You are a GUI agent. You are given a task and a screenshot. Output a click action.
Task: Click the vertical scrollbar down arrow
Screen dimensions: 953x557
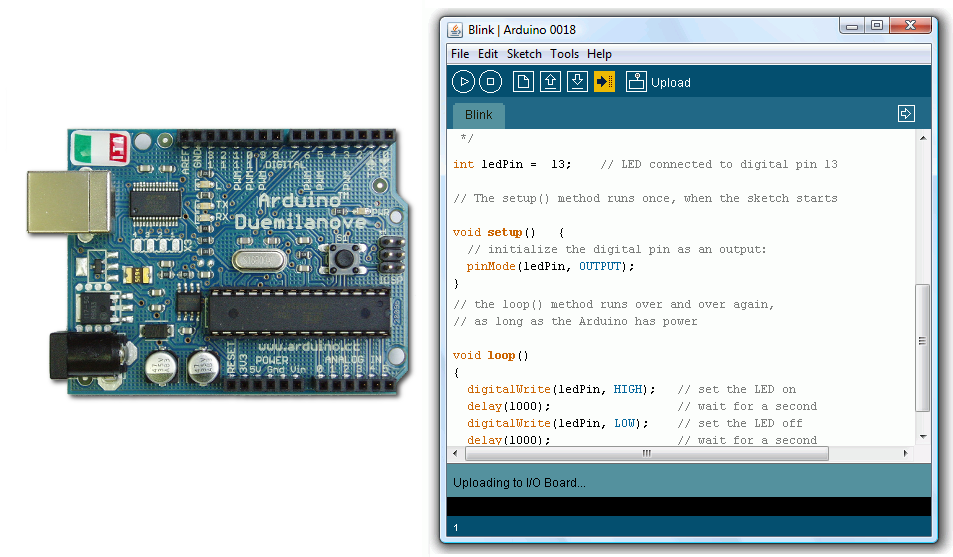point(923,437)
